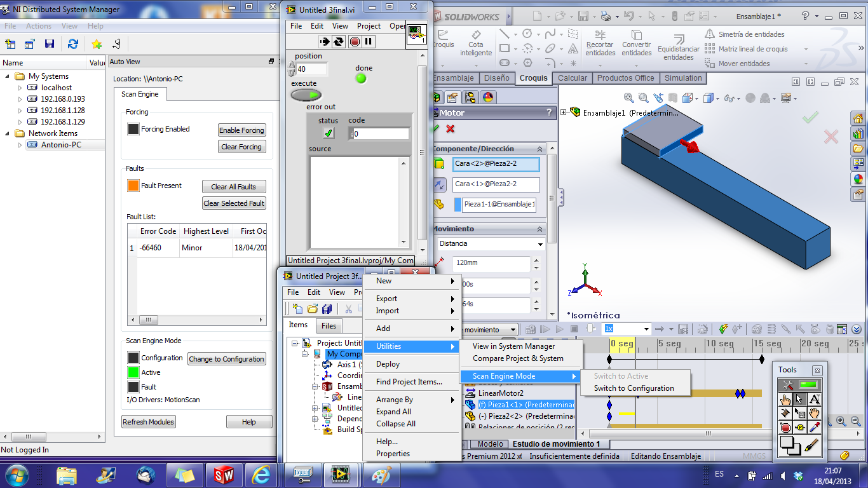
Task: Select the Set Color paintbrush in Tools palette
Action: pos(811,445)
